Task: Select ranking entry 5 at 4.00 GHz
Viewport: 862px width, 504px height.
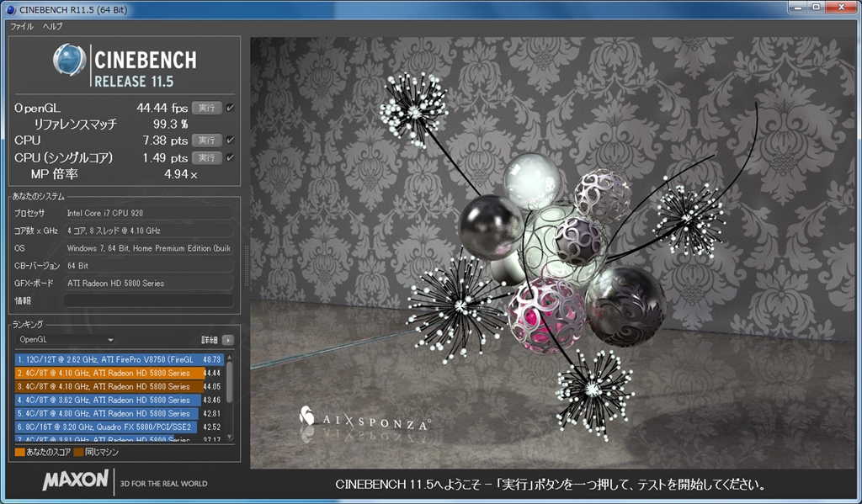Action: [x=120, y=413]
